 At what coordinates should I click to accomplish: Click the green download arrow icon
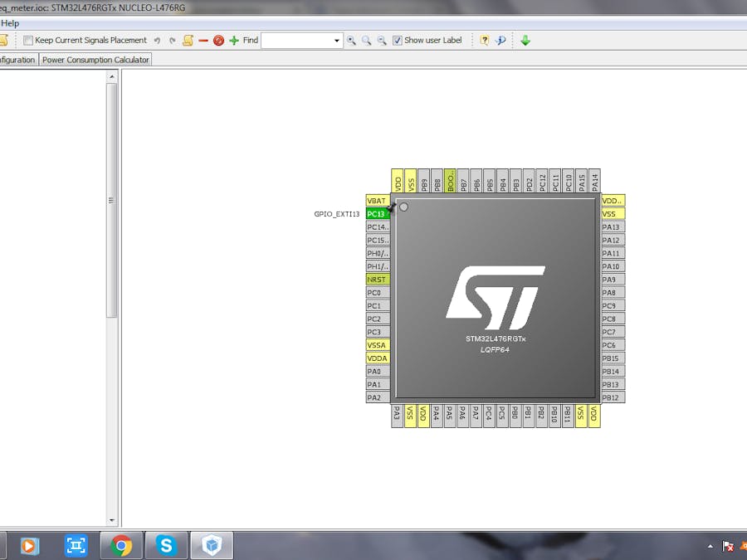(525, 40)
